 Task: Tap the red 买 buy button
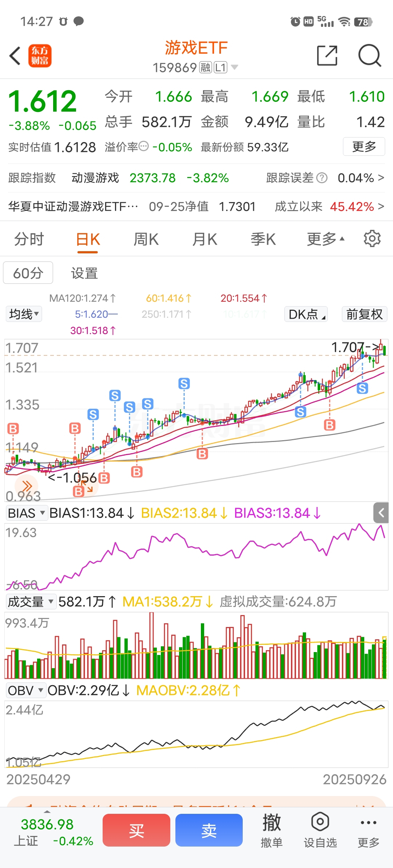point(136,830)
